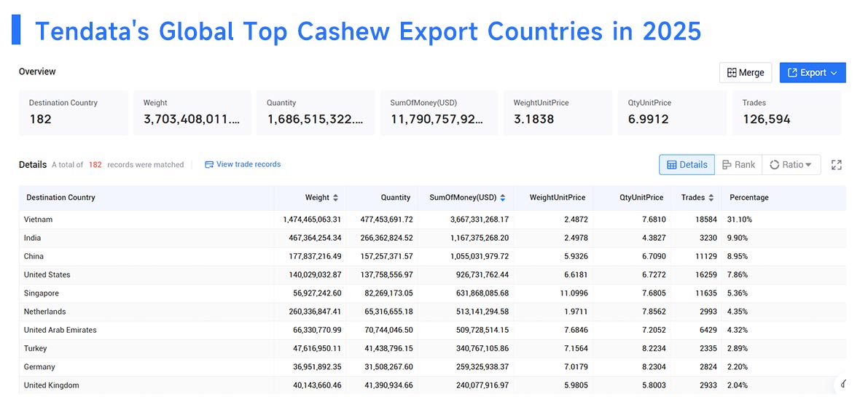The height and width of the screenshot is (413, 868).
Task: Click Turkey's QtyUnitPrice 8.2234
Action: point(654,348)
